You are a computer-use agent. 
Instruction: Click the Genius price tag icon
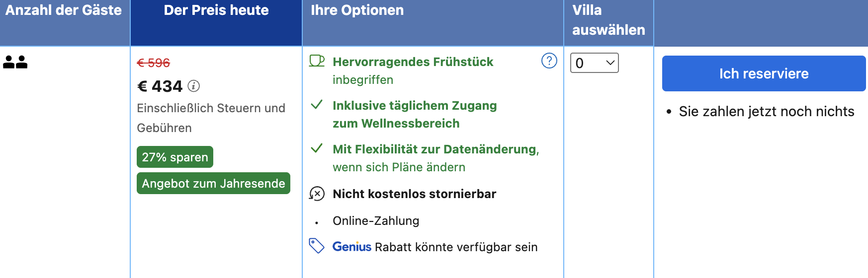[x=317, y=246]
